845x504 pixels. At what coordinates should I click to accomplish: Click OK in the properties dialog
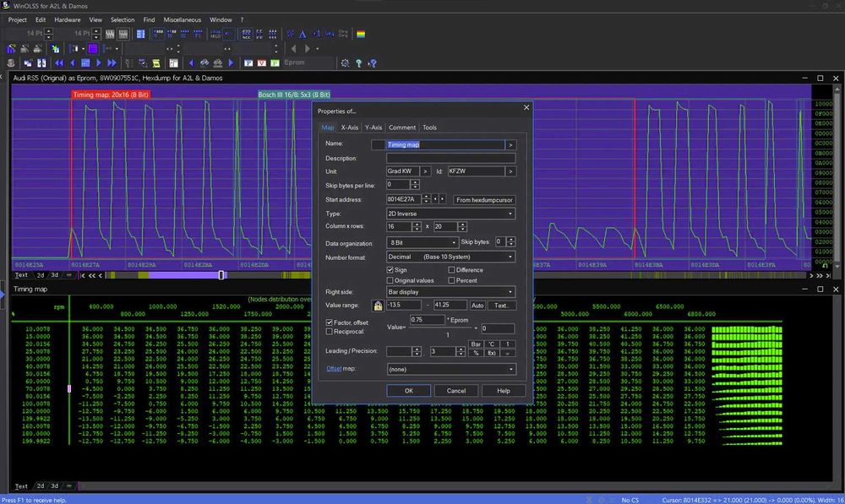(x=408, y=390)
